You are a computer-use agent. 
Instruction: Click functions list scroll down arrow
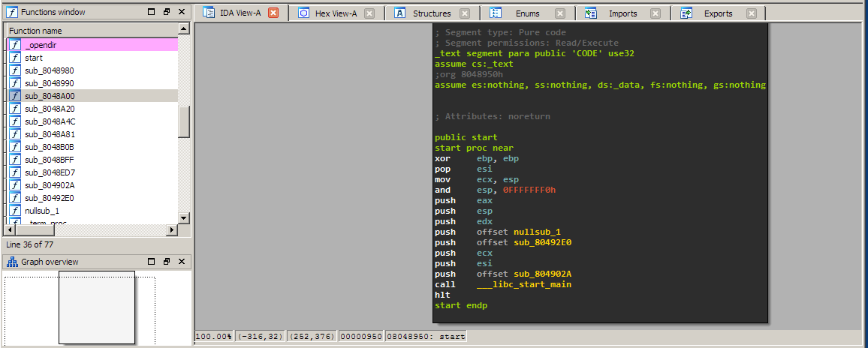coord(184,217)
